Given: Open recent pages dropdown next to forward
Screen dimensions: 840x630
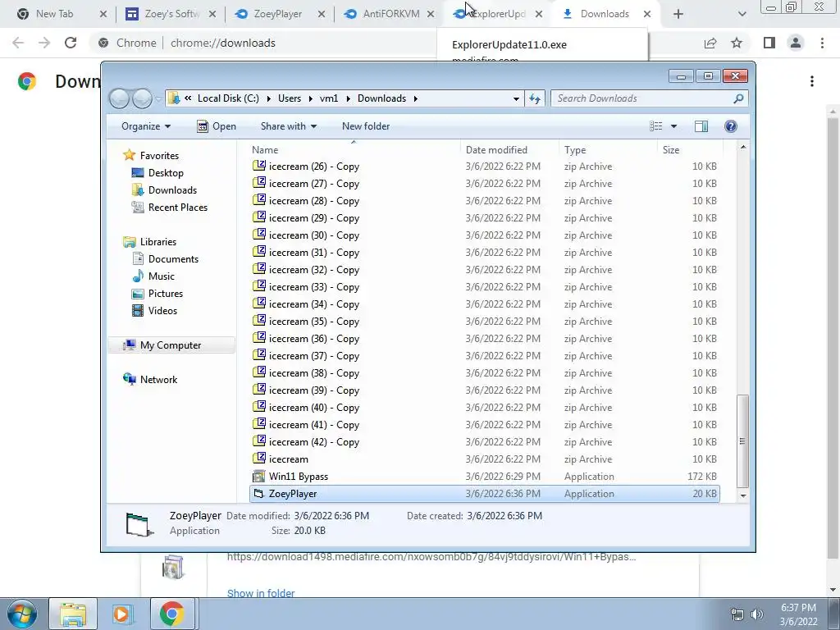Looking at the screenshot, I should click(x=158, y=98).
